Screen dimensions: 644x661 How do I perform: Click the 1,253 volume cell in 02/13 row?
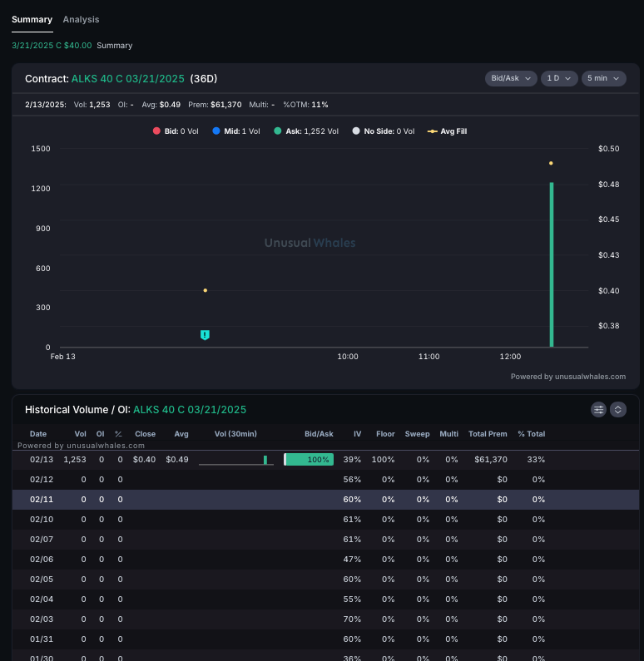75,460
